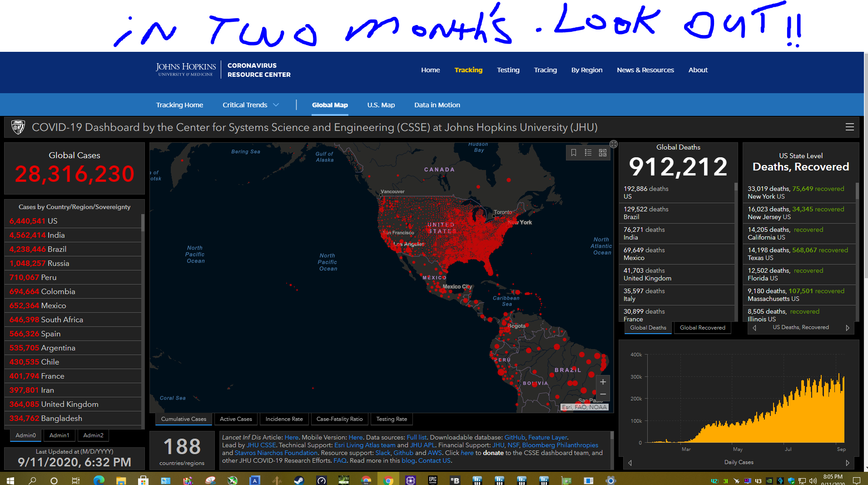Select the Global Map tab

pos(330,105)
